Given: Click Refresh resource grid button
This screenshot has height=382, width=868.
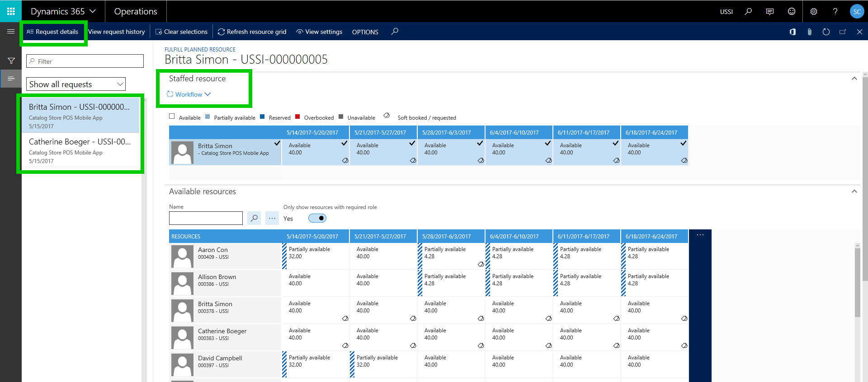Looking at the screenshot, I should [x=252, y=32].
